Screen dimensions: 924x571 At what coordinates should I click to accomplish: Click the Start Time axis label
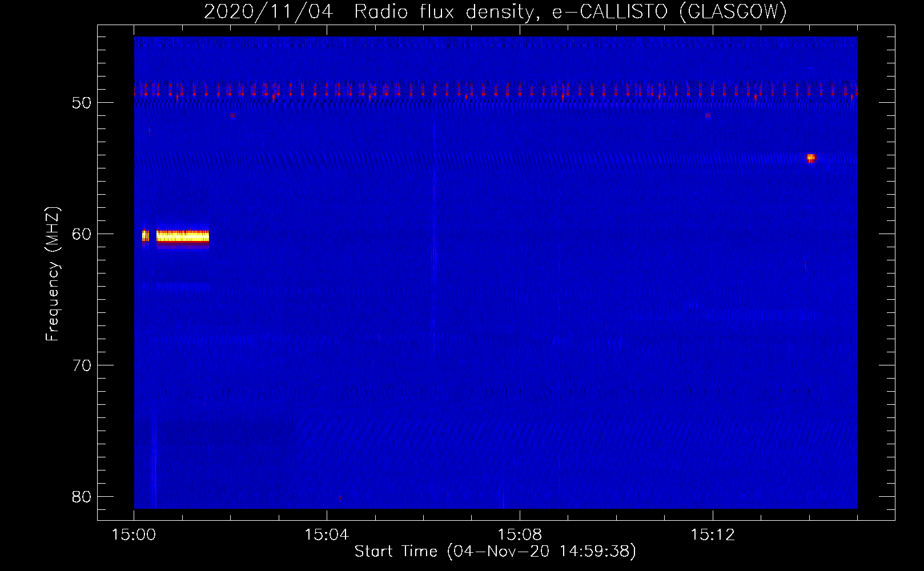(x=495, y=552)
